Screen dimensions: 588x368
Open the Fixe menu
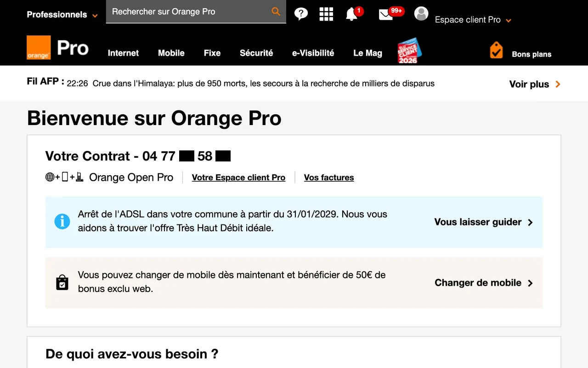(x=212, y=53)
